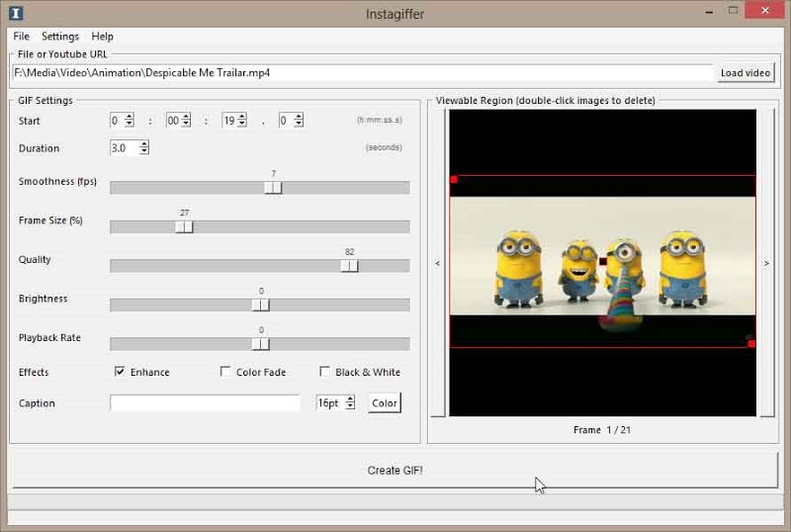This screenshot has width=791, height=532.
Task: Decrease the Start hour spinner value
Action: pos(130,124)
